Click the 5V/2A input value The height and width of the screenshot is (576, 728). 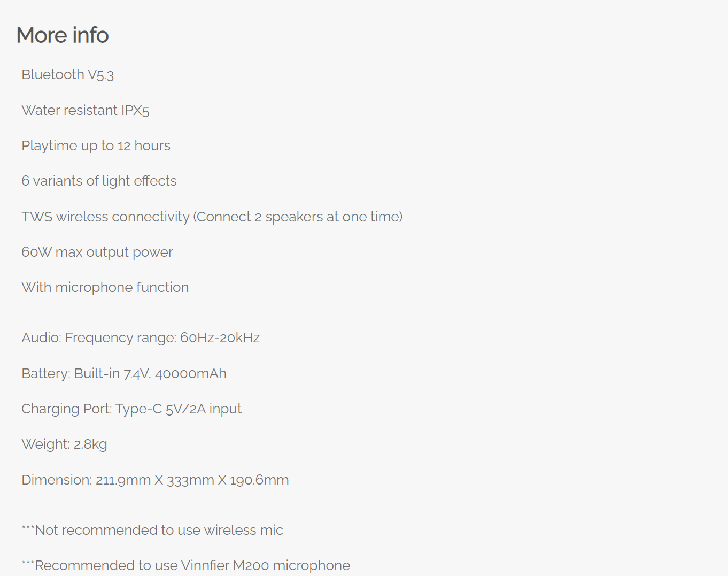tap(204, 409)
